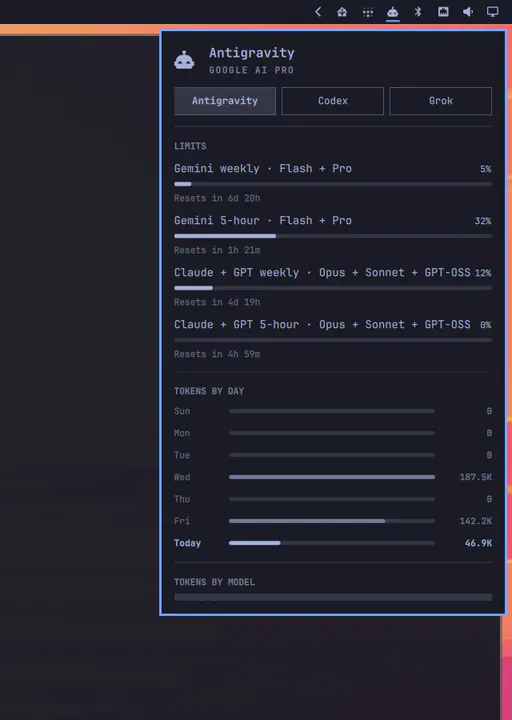512x720 pixels.
Task: Click the 'GOOGLE AI PRO' subtitle
Action: (x=251, y=70)
